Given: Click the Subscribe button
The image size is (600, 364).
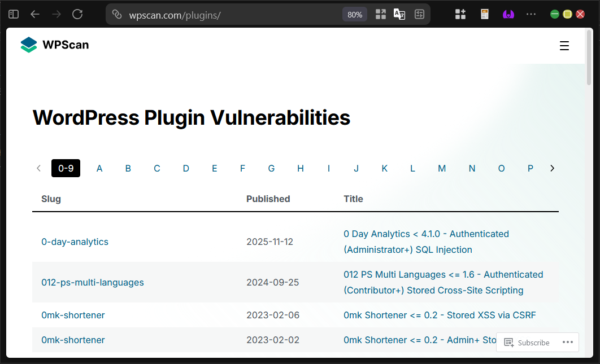Looking at the screenshot, I should [527, 343].
